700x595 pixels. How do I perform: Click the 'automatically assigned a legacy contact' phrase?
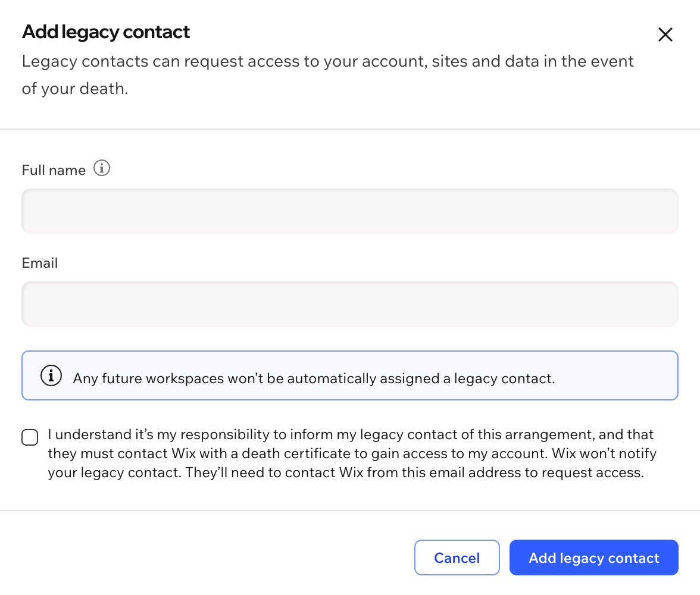420,378
